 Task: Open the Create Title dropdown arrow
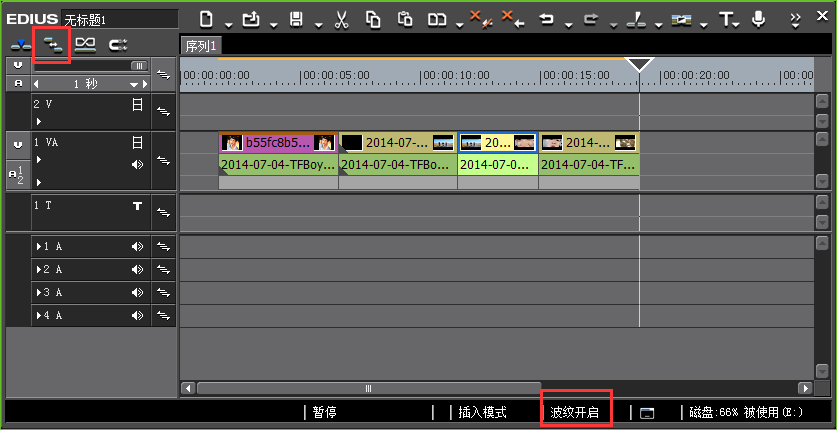point(737,25)
